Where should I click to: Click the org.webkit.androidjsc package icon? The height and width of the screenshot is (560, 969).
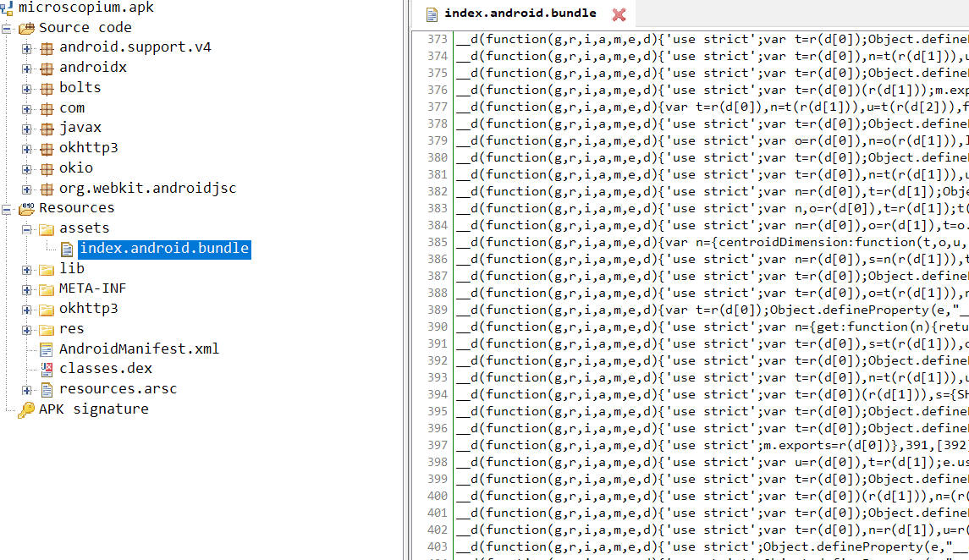click(47, 189)
